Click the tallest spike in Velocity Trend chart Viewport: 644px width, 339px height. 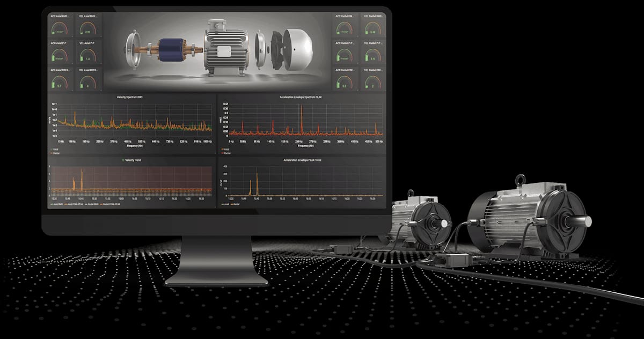[x=82, y=172]
